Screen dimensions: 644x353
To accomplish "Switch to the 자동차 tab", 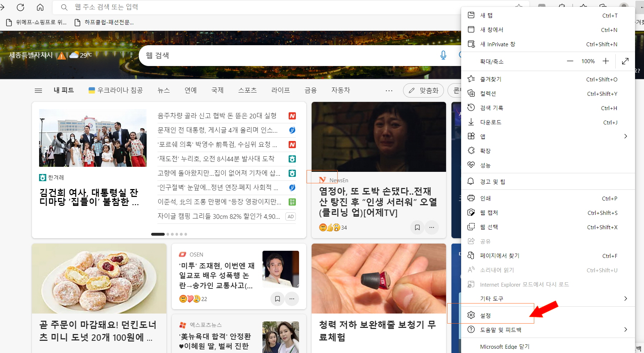I will pos(341,90).
